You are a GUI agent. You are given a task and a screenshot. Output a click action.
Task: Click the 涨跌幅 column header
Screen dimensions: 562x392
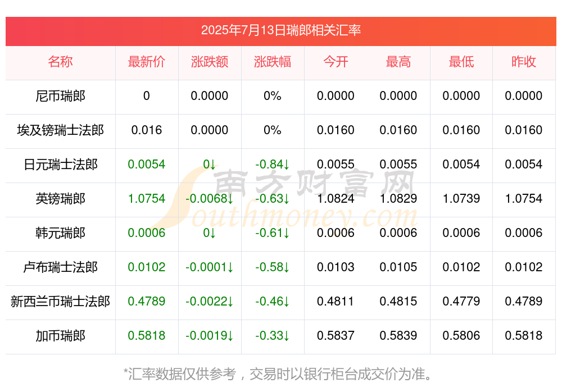[x=273, y=62]
